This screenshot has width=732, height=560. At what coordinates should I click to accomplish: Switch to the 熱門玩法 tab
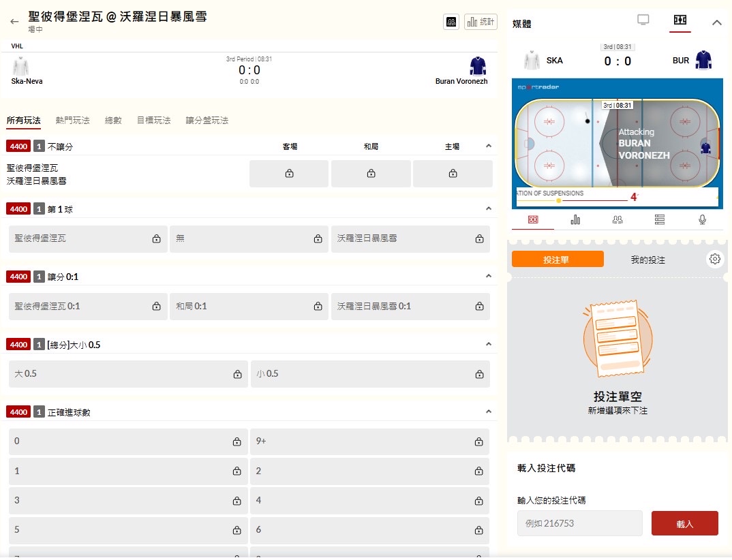pyautogui.click(x=72, y=121)
